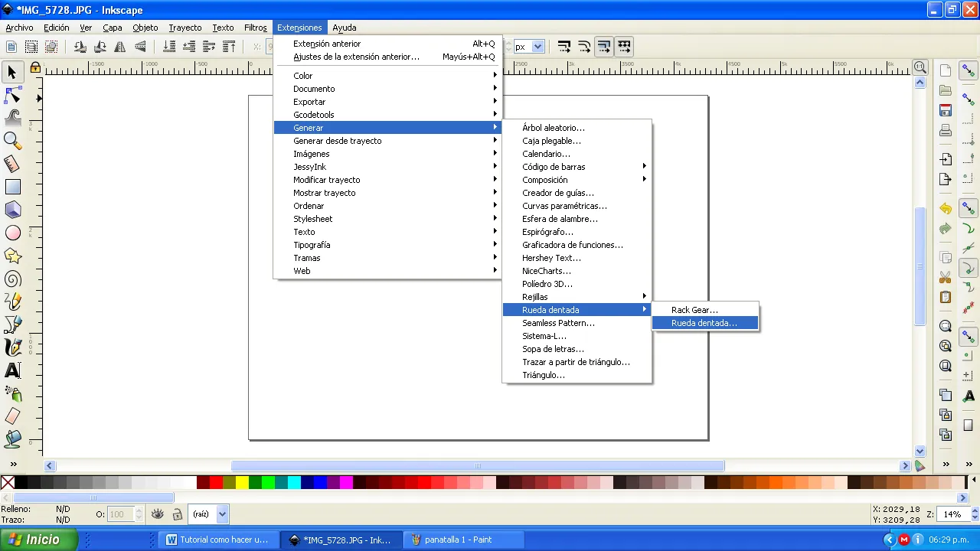
Task: Toggle layer lock padlock icon
Action: (x=177, y=514)
